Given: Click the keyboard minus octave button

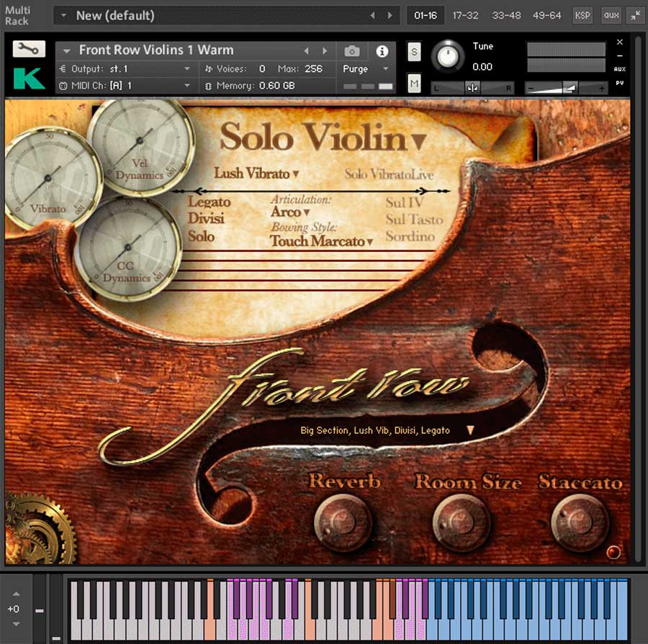Looking at the screenshot, I should coord(40,610).
